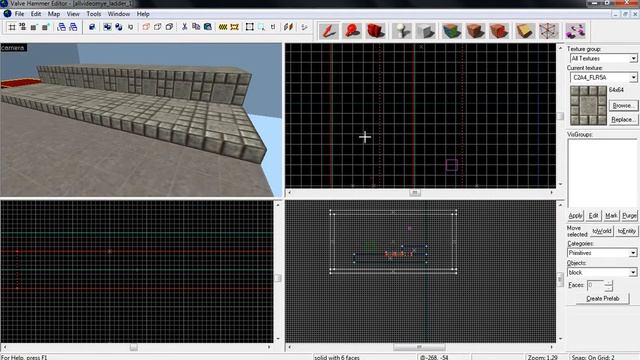Click the VisGroups Edit button
The height and width of the screenshot is (360, 640).
click(593, 216)
